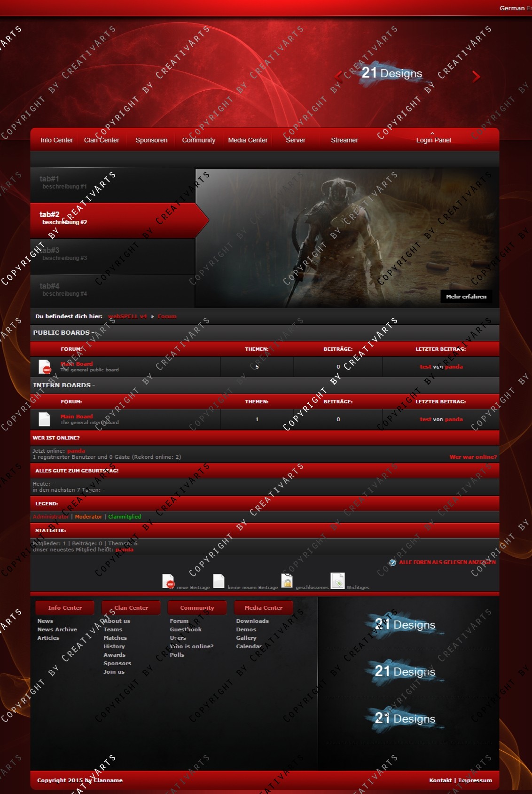532x794 pixels.
Task: Open footer 'Who is online?' link
Action: 192,646
